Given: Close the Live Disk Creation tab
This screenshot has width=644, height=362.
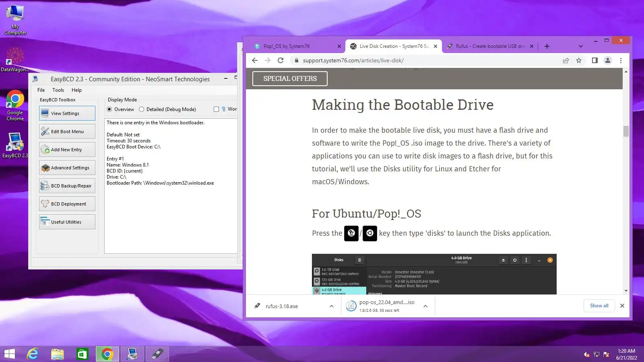Looking at the screenshot, I should [x=436, y=46].
